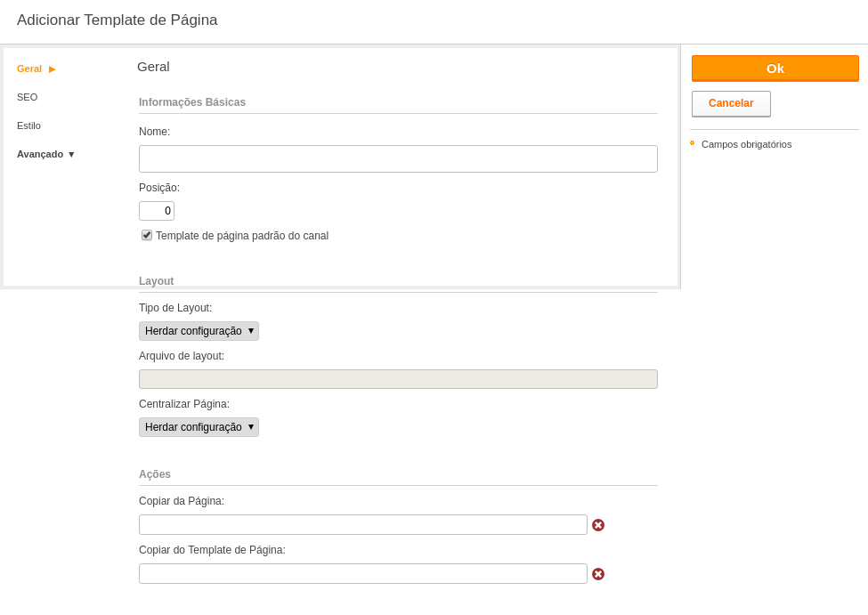Clear the Copiar do Template de Página field

click(598, 574)
